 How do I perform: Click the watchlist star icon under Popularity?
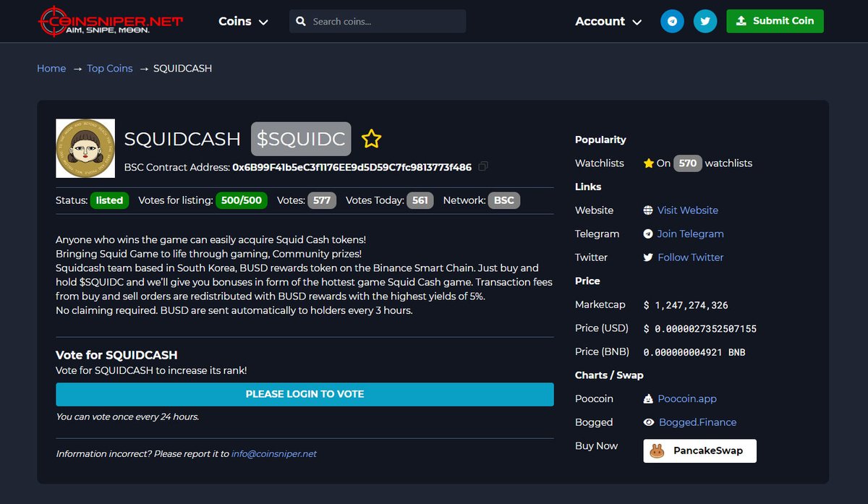click(x=648, y=163)
